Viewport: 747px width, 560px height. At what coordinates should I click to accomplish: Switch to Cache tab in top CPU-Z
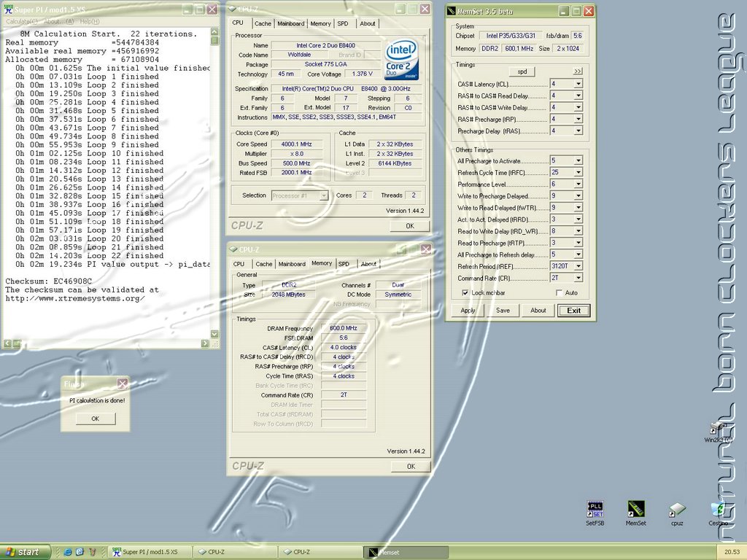[263, 23]
